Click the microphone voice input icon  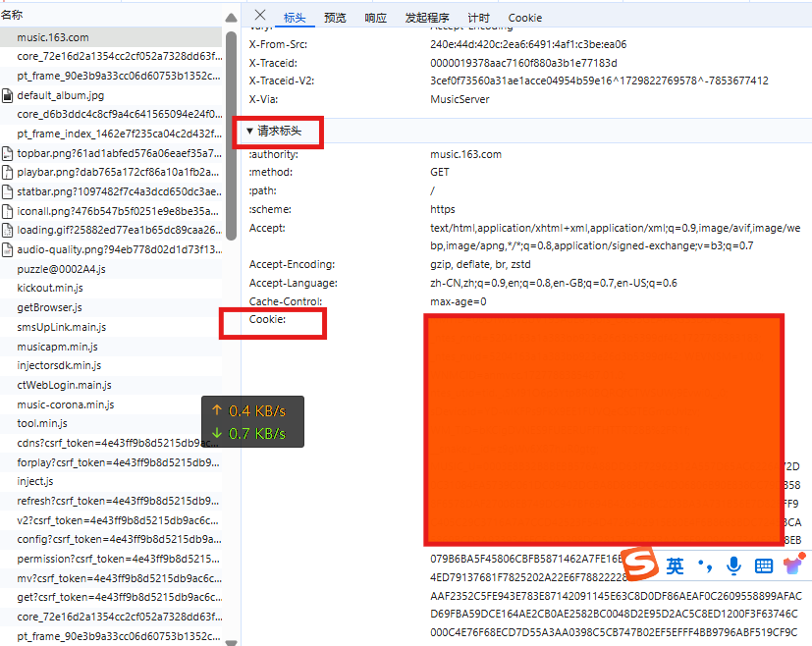[x=733, y=565]
